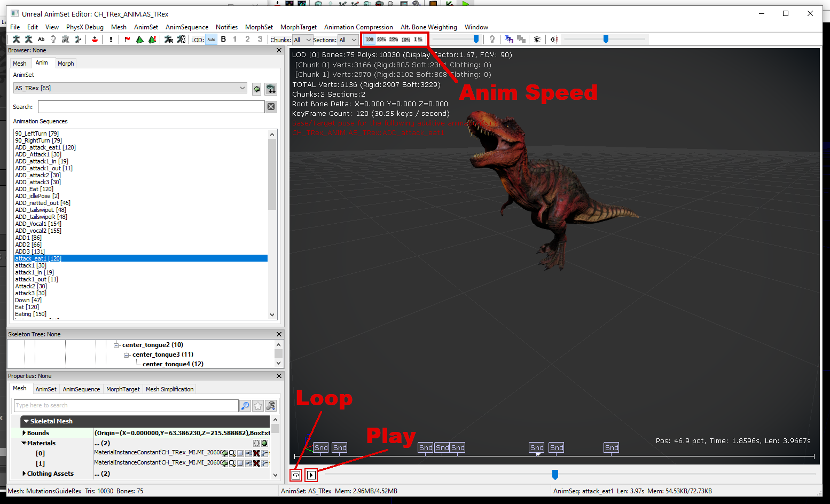This screenshot has height=504, width=830.
Task: Play the animation
Action: point(311,475)
